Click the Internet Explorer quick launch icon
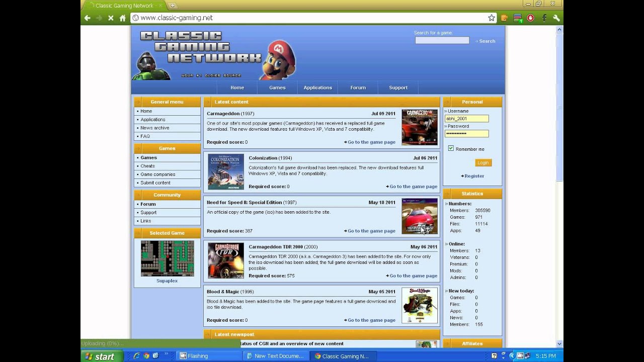 (x=136, y=356)
